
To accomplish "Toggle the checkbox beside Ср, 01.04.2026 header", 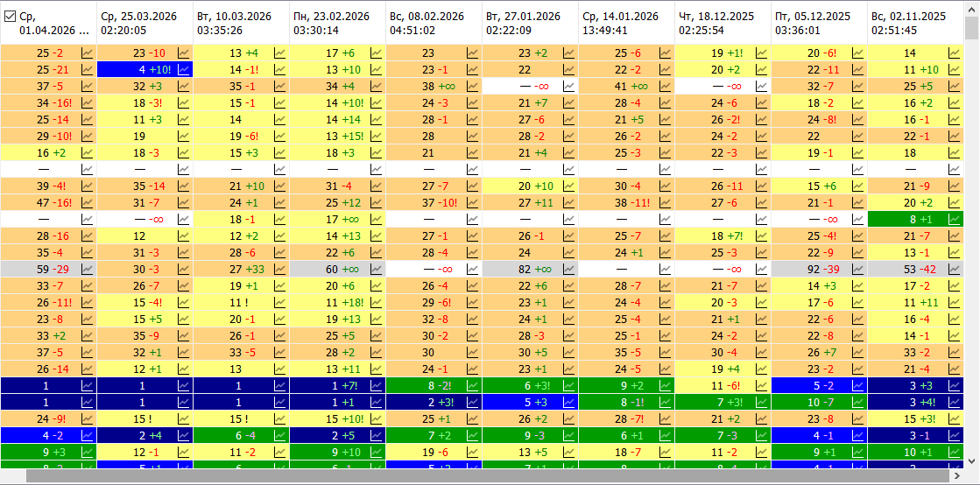I will (x=11, y=16).
